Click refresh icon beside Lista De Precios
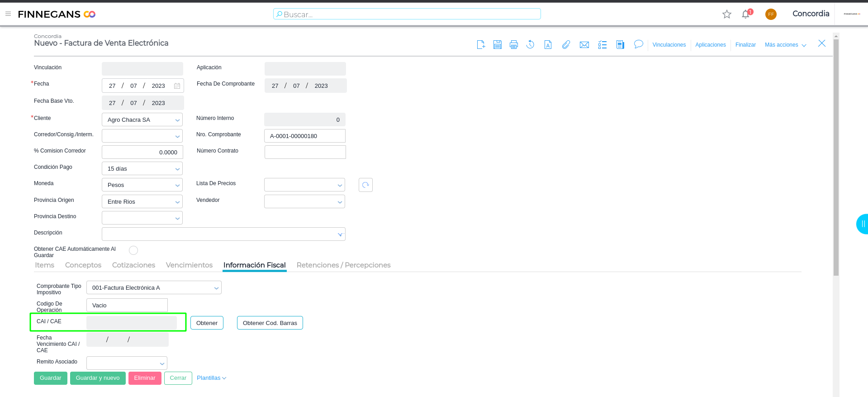 tap(365, 185)
